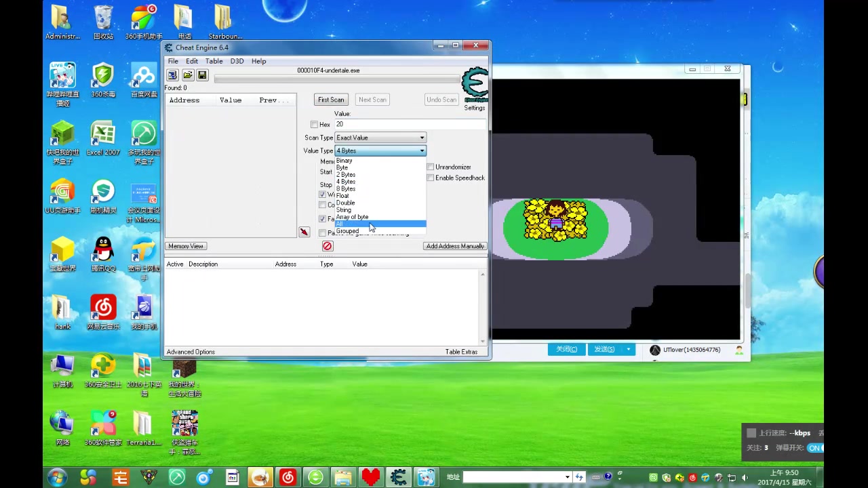This screenshot has width=868, height=488.
Task: Open the process list (computer icon)
Action: click(172, 75)
